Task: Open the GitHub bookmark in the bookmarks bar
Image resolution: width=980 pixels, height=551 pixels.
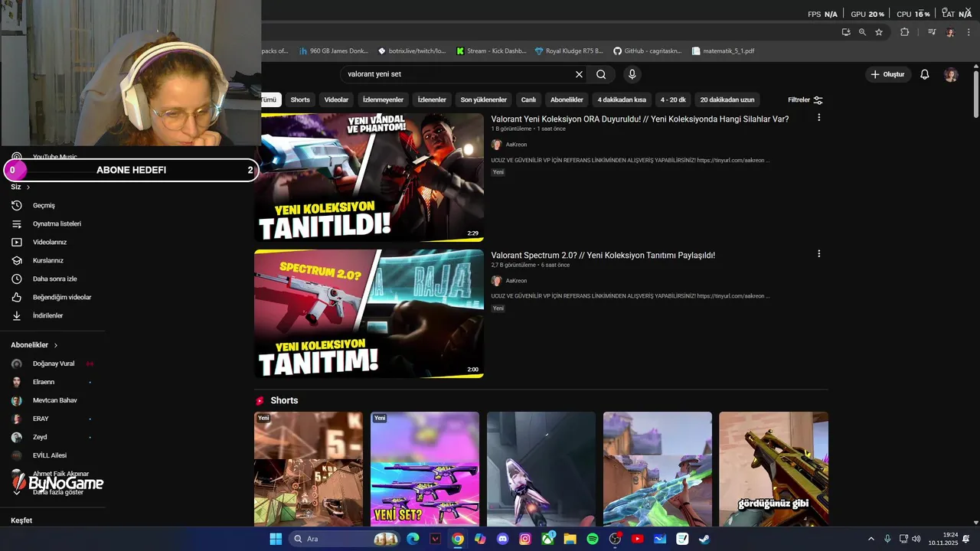Action: coord(647,51)
